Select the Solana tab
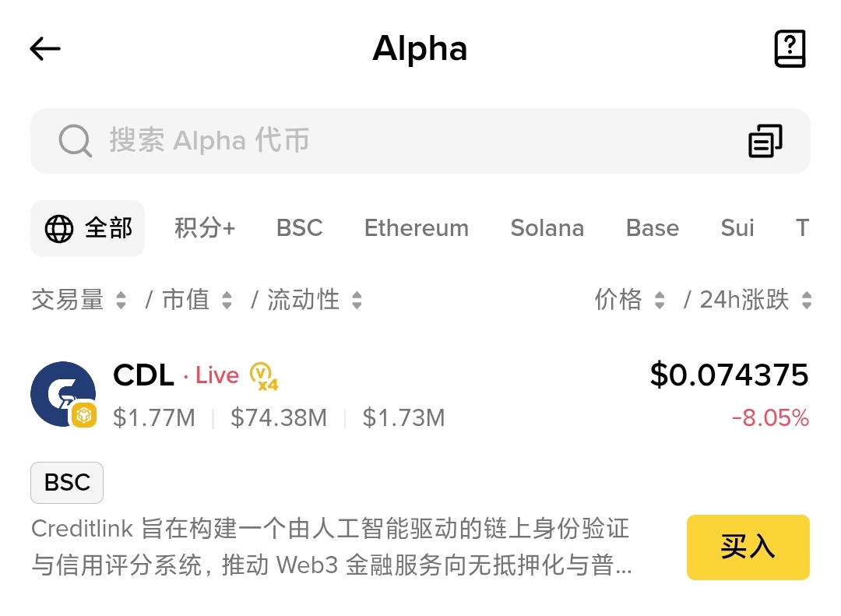Image resolution: width=841 pixels, height=616 pixels. click(547, 228)
